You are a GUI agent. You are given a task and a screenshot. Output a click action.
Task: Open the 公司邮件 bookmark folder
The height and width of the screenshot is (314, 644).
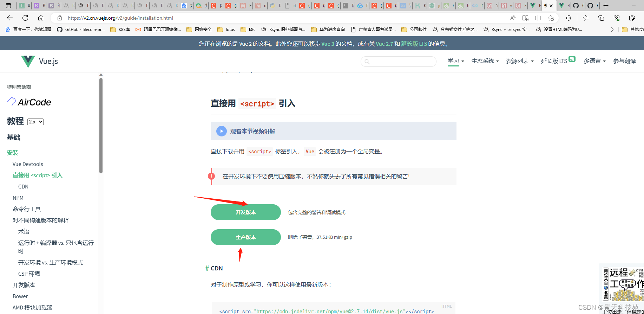[x=414, y=30]
